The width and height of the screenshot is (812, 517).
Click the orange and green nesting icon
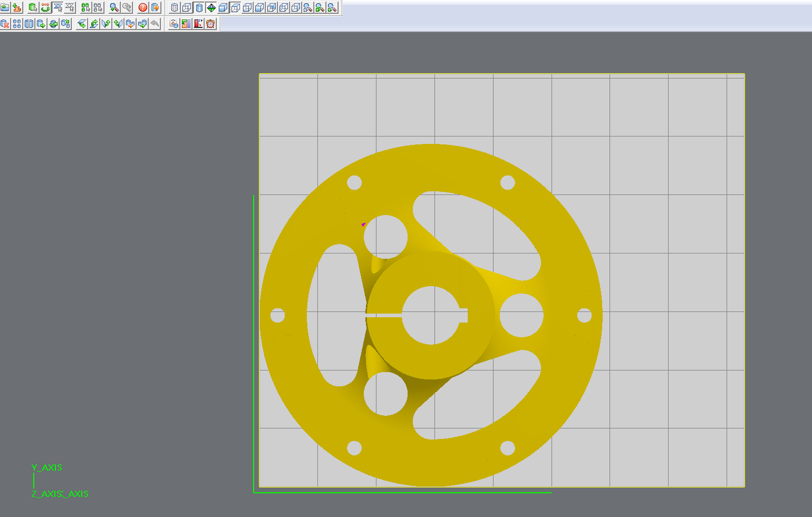(186, 24)
